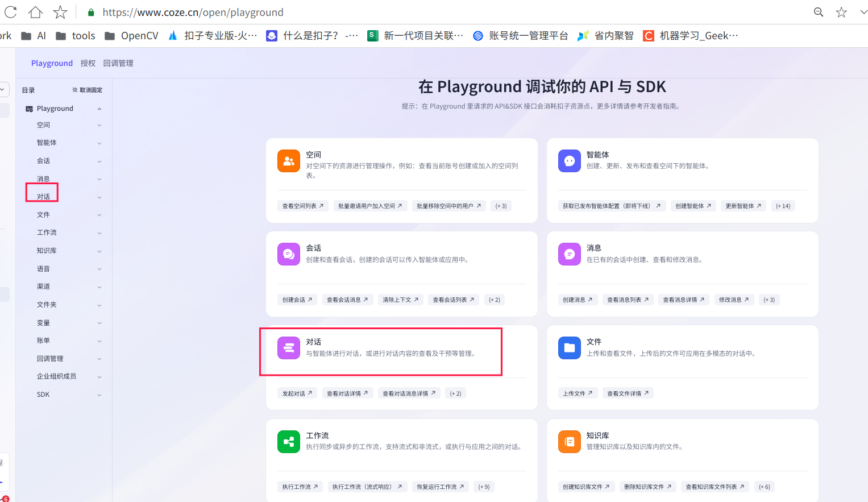Viewport: 868px width, 502px height.
Task: Click the purple 会话 conversation icon
Action: [289, 254]
